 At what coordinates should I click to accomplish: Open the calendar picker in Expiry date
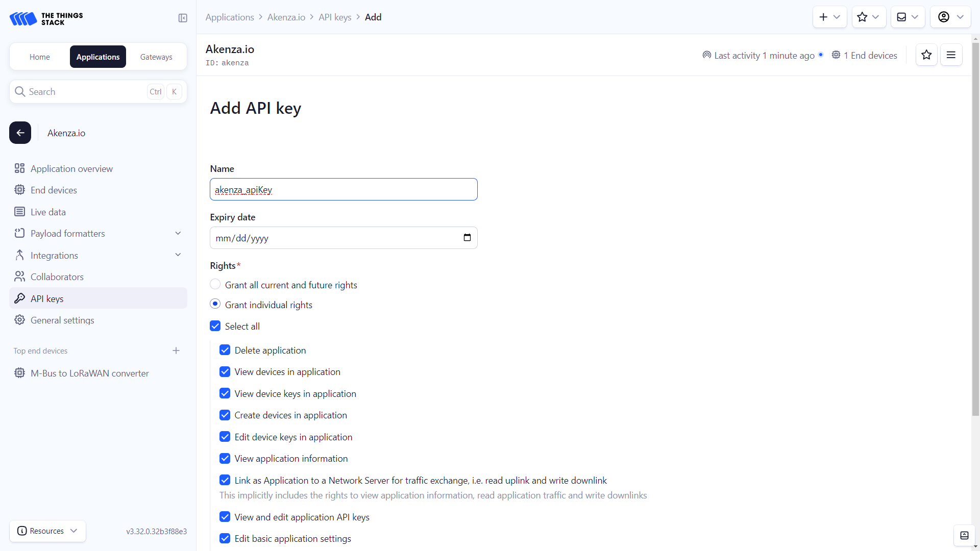(467, 238)
